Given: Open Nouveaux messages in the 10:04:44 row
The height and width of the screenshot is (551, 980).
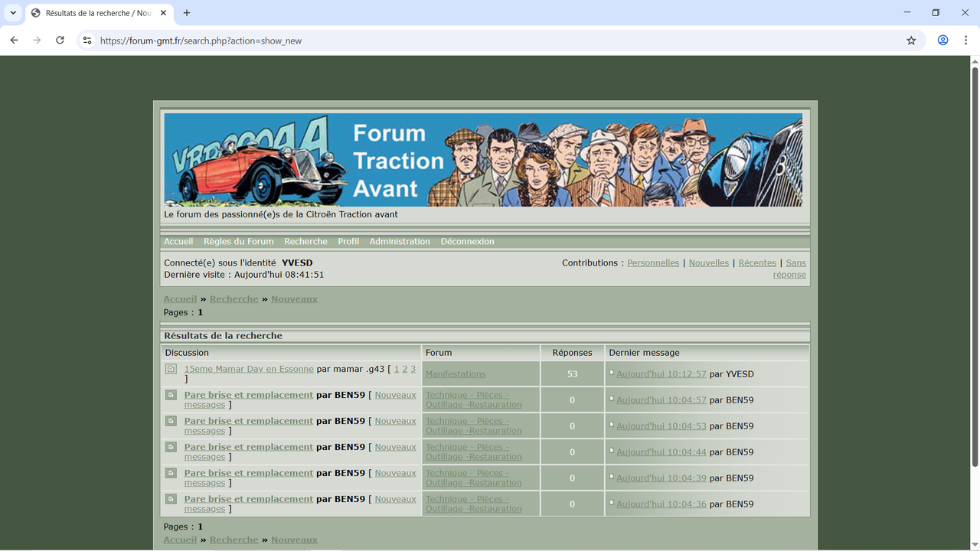Looking at the screenshot, I should pyautogui.click(x=395, y=447).
